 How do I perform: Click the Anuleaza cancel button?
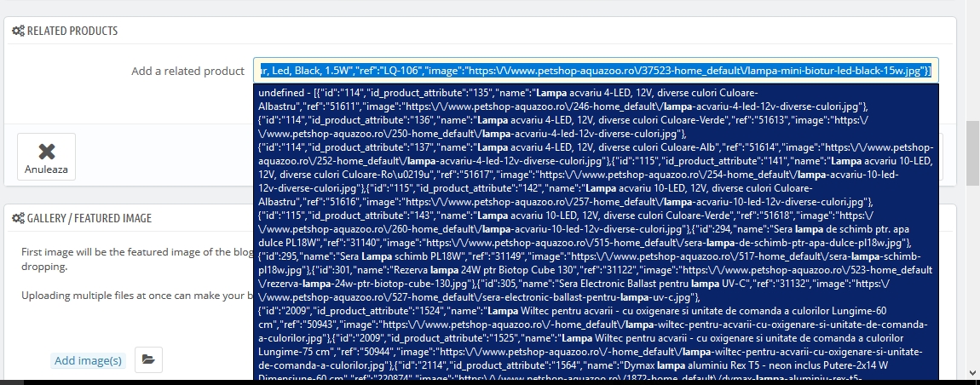point(46,157)
